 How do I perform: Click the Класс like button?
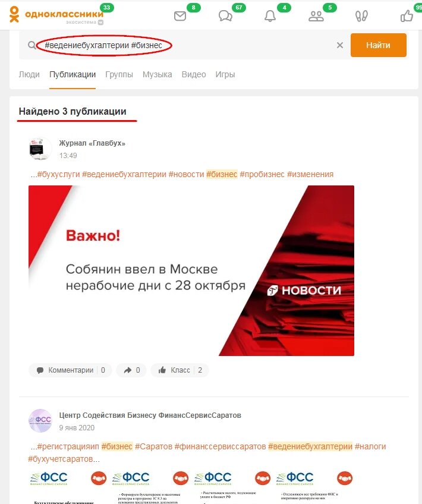(180, 370)
